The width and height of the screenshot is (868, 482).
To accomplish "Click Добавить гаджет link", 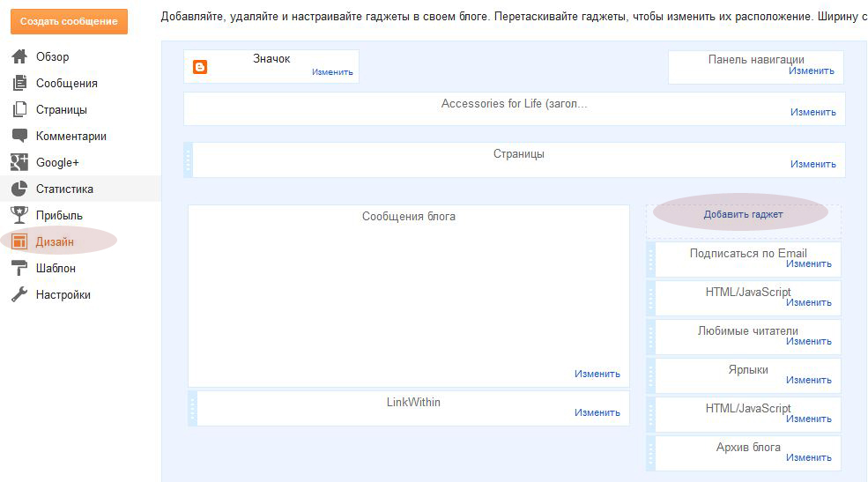I will point(743,214).
